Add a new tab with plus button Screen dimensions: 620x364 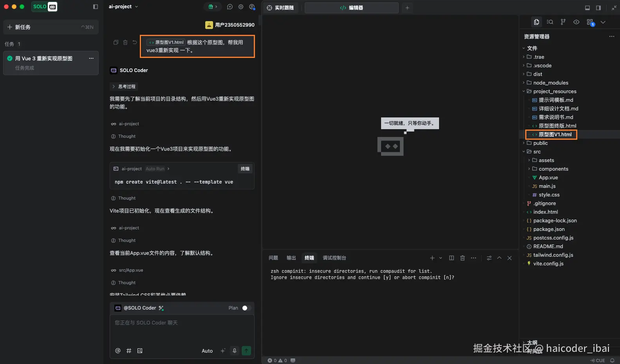tap(407, 8)
